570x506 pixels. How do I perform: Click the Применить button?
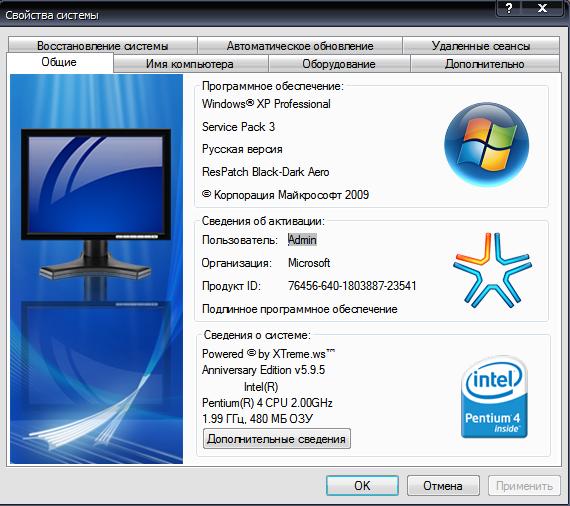point(524,485)
